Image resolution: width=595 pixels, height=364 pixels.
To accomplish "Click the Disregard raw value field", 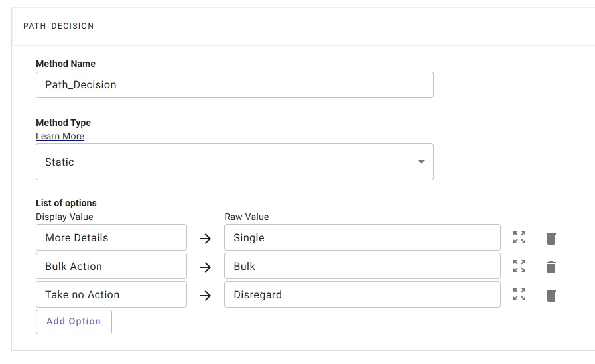I will (x=362, y=294).
